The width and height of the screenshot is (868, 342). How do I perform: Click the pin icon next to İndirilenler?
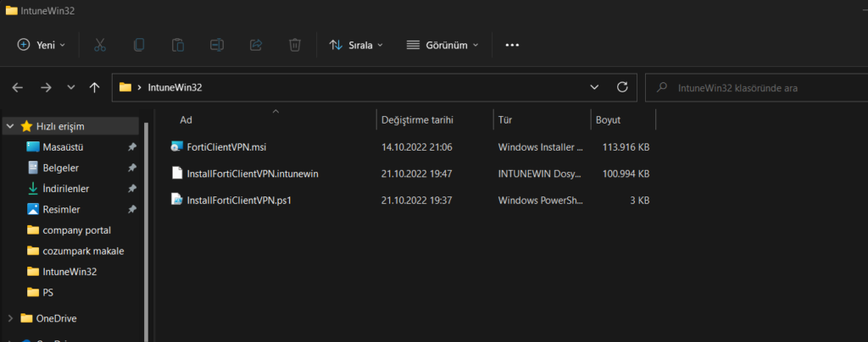pyautogui.click(x=131, y=189)
